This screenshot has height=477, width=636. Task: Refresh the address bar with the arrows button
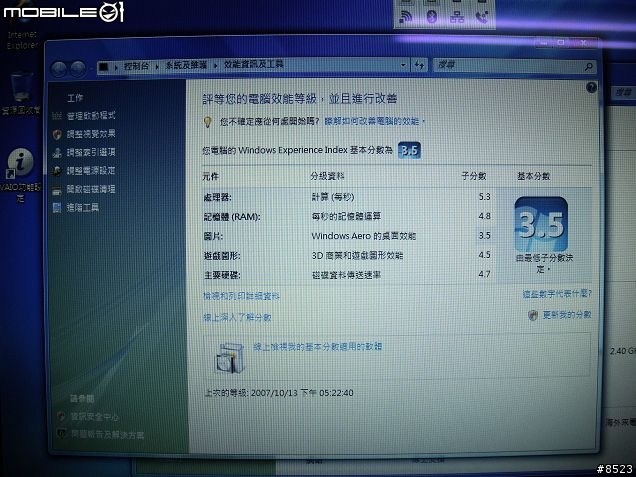[x=419, y=65]
